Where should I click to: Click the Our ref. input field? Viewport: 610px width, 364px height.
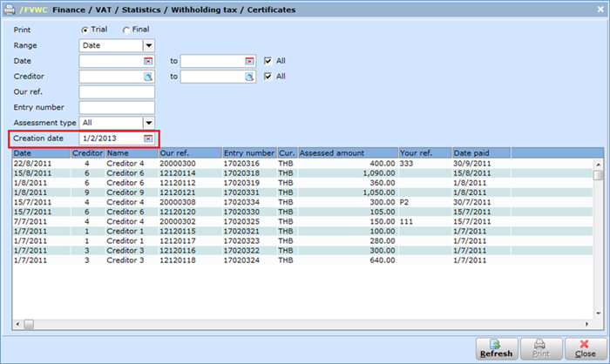[x=117, y=92]
